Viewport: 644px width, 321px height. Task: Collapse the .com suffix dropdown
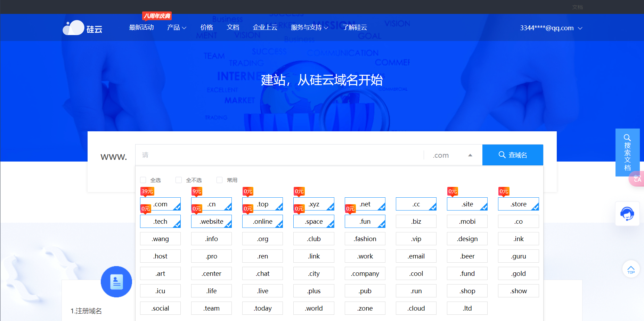[453, 155]
